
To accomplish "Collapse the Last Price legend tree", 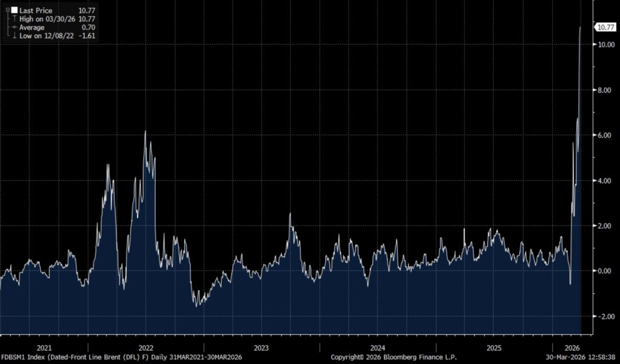I will pyautogui.click(x=7, y=10).
